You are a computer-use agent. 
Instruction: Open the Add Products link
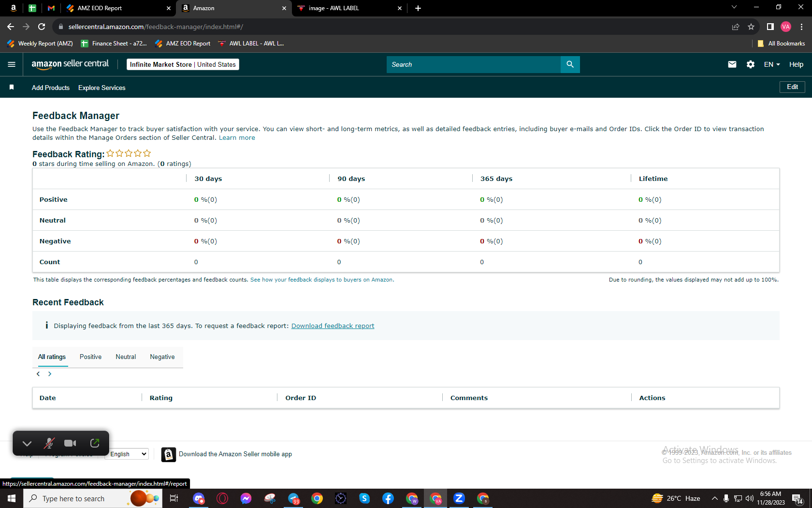pos(51,88)
